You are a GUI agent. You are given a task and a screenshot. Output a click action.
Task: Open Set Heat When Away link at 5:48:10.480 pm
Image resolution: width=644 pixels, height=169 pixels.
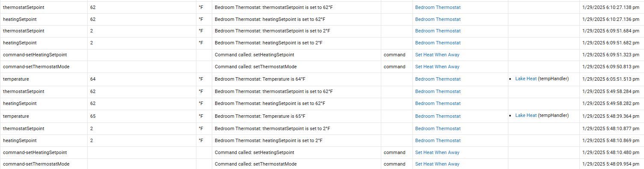[x=437, y=152]
